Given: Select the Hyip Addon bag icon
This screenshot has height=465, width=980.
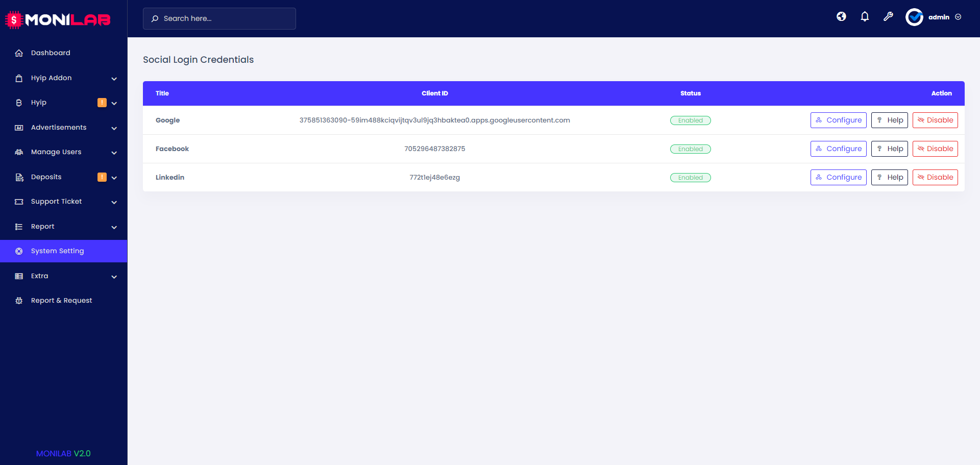Looking at the screenshot, I should [x=19, y=78].
